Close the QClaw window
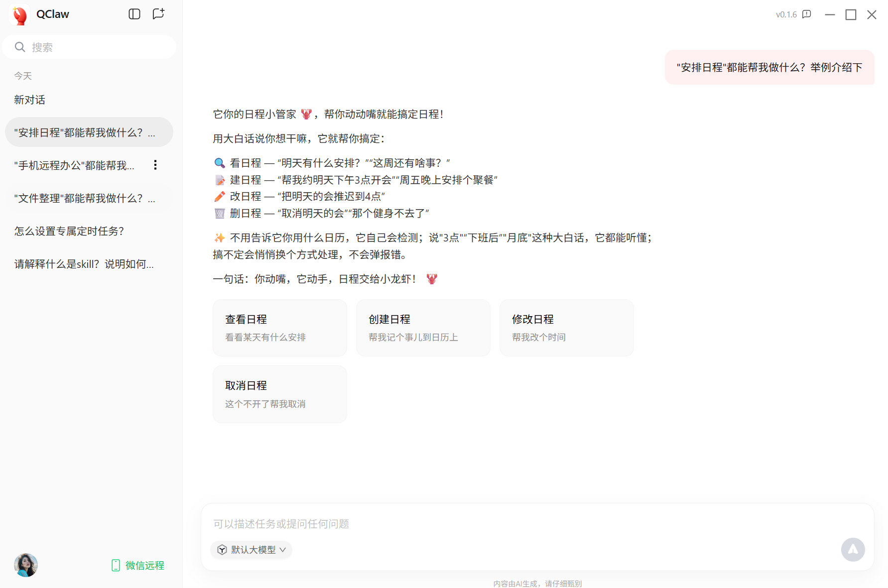This screenshot has width=888, height=588. (x=872, y=14)
